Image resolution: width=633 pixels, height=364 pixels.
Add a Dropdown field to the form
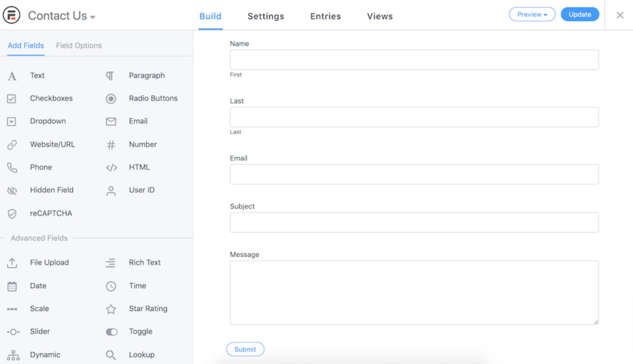click(x=48, y=121)
